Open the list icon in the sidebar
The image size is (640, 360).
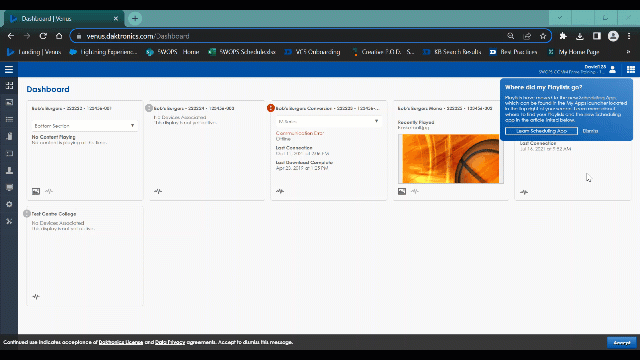click(x=9, y=119)
